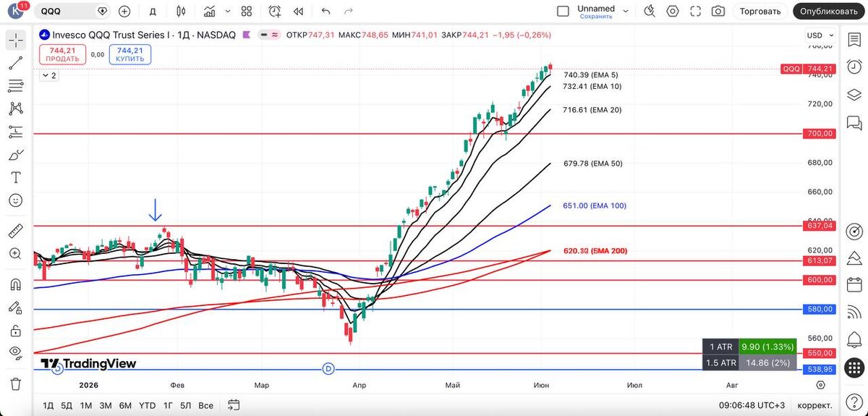Select the 5Л date range
868x416 pixels.
[x=186, y=405]
